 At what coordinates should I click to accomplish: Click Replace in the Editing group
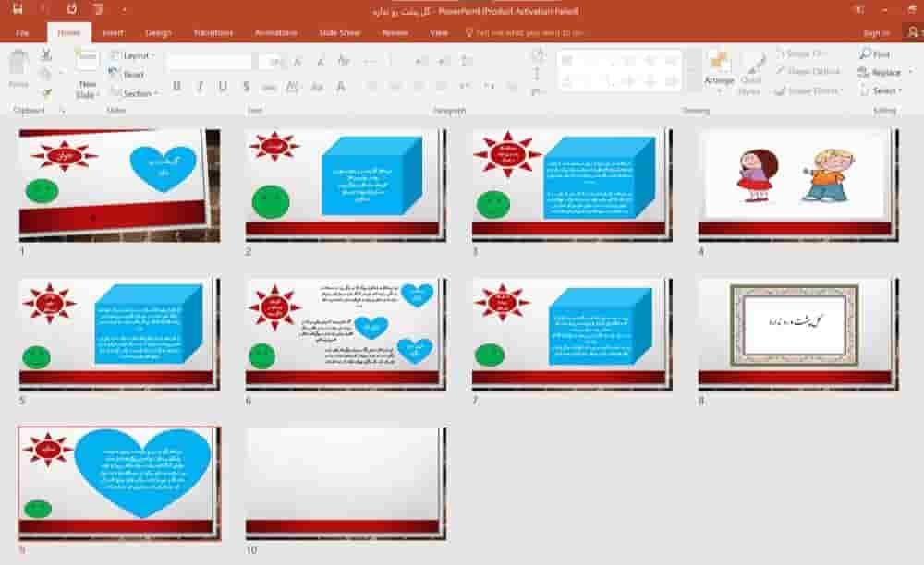(x=881, y=72)
